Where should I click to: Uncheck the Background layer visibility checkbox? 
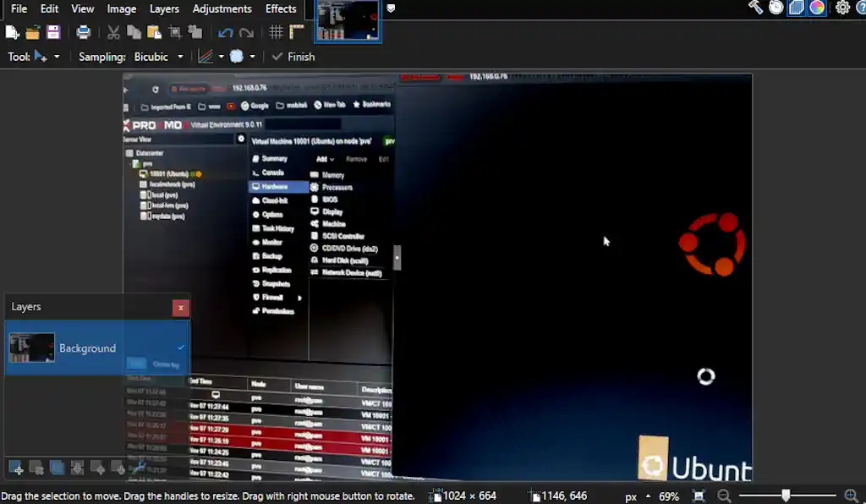[x=181, y=348]
